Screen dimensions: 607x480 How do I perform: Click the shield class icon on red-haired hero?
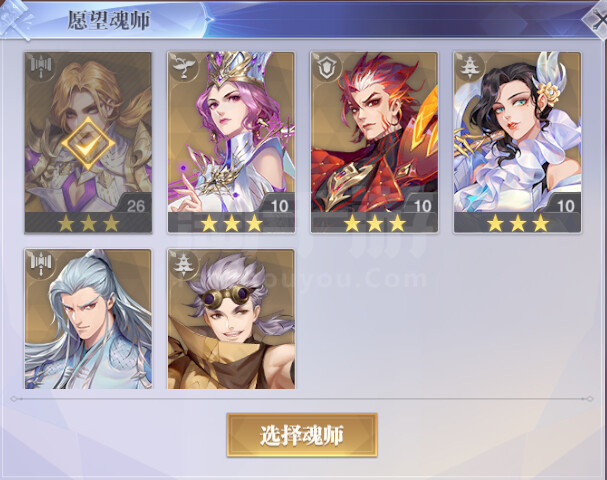click(x=326, y=67)
